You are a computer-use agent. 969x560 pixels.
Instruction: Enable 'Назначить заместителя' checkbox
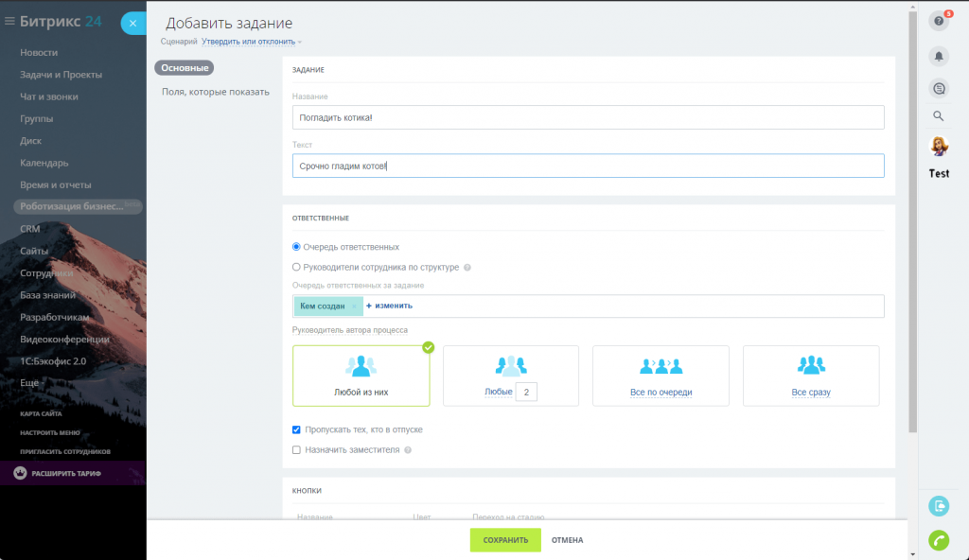click(x=297, y=450)
